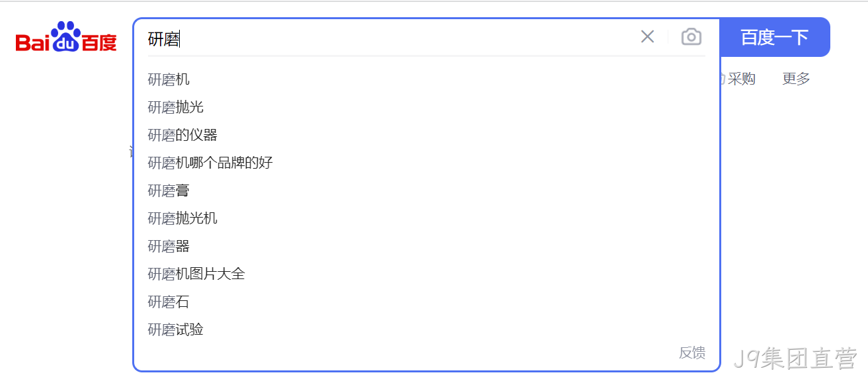Choose suggestion 研磨试验
This screenshot has width=868, height=379.
click(426, 329)
